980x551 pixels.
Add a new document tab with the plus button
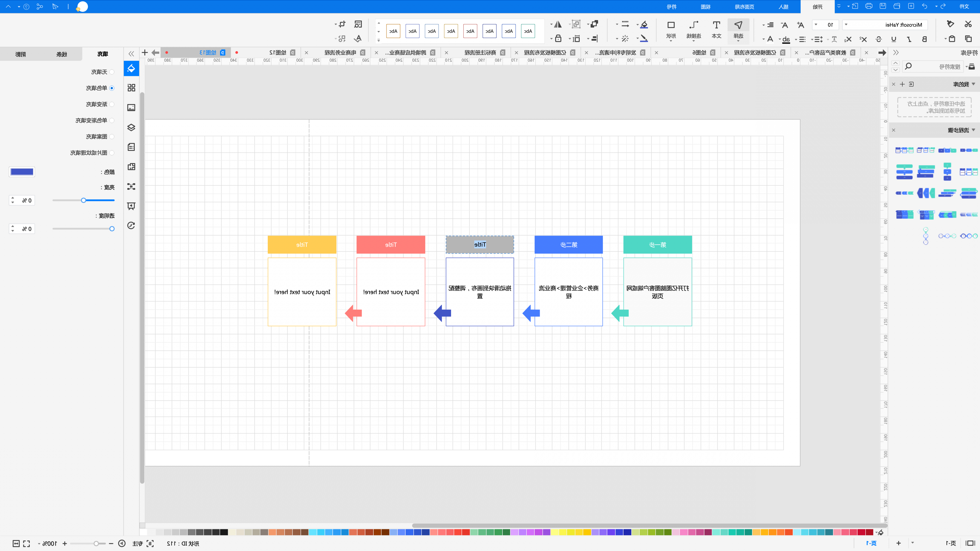coord(145,52)
